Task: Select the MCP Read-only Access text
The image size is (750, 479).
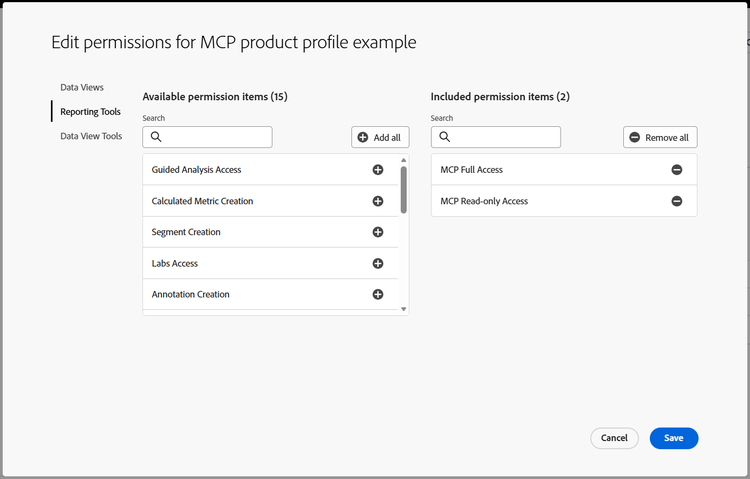Action: pyautogui.click(x=484, y=201)
